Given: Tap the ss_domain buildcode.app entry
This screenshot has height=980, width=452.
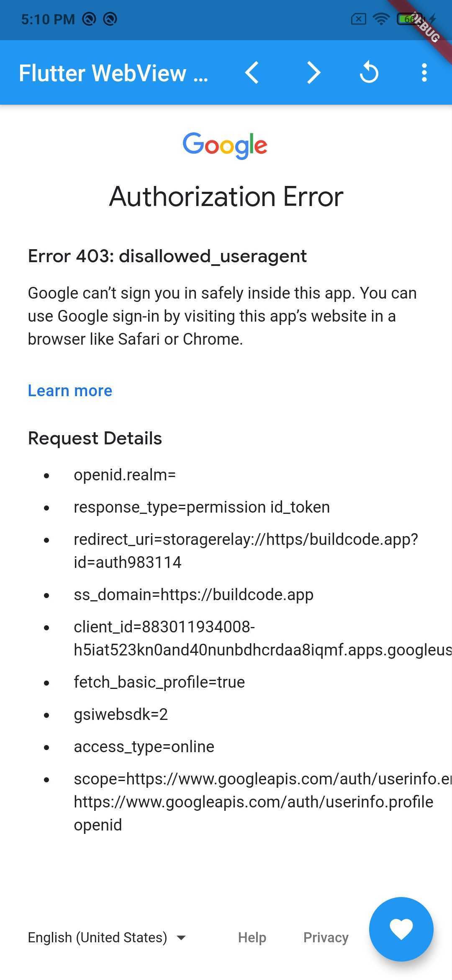Looking at the screenshot, I should [x=193, y=594].
